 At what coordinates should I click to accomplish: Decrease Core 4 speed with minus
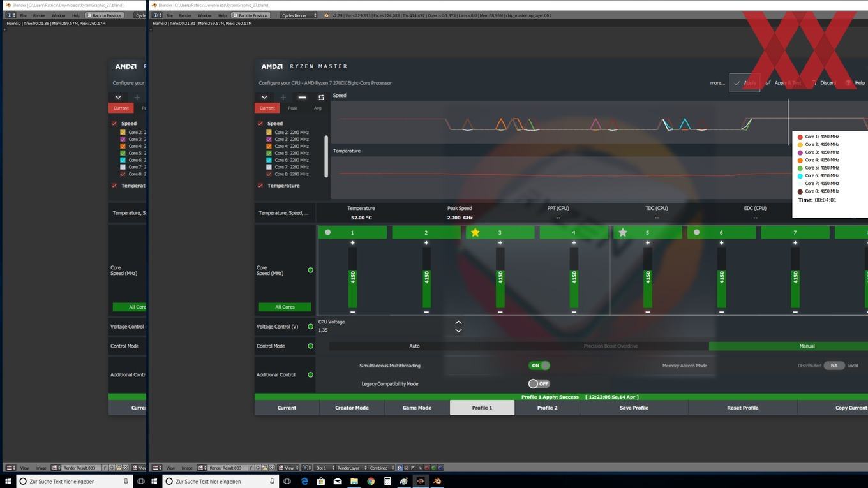pos(574,312)
